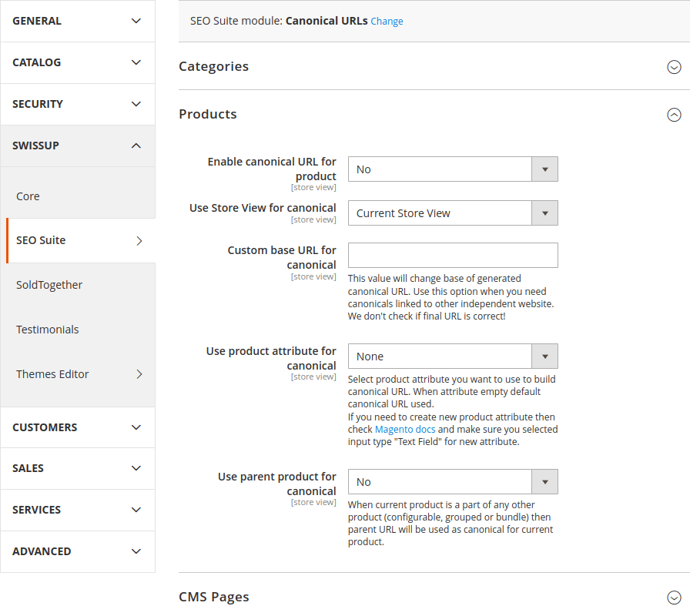Viewport: 690px width, 616px height.
Task: Click the Change link beside Canonical URLs
Action: tap(387, 22)
